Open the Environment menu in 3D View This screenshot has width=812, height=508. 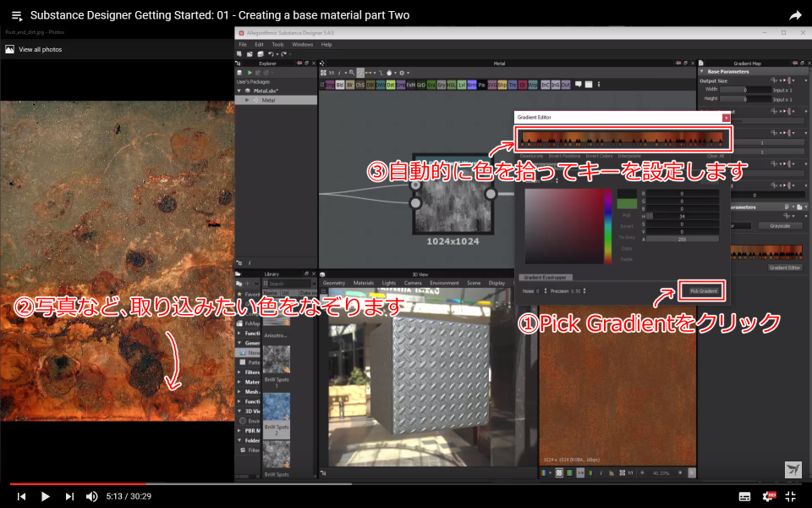coord(444,283)
